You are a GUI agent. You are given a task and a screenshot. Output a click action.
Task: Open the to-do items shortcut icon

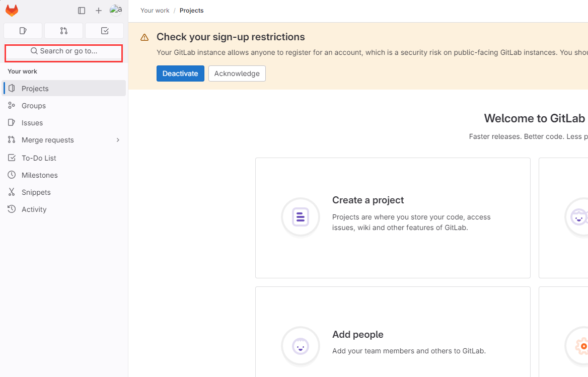coord(105,31)
